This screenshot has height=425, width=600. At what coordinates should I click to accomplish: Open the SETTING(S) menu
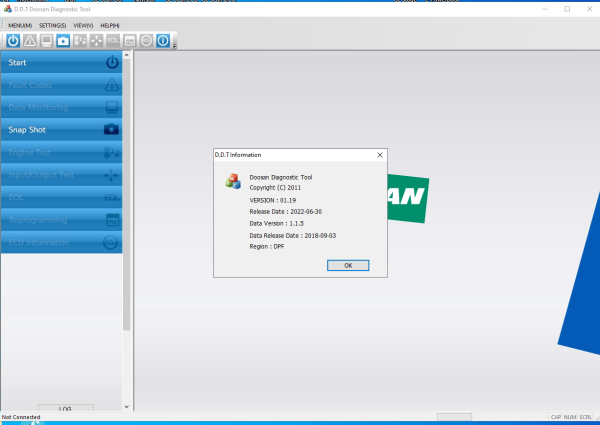tap(52, 26)
